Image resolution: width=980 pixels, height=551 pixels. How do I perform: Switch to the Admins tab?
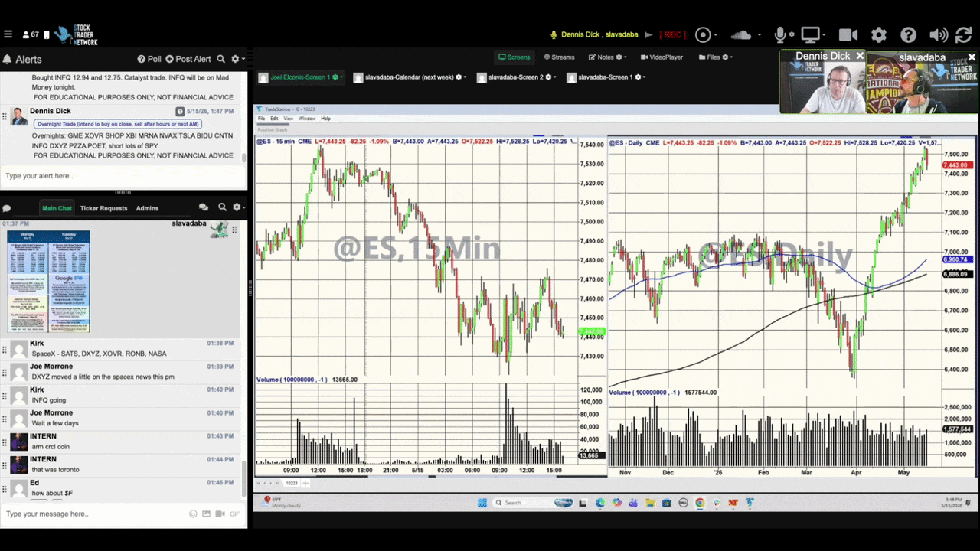147,208
